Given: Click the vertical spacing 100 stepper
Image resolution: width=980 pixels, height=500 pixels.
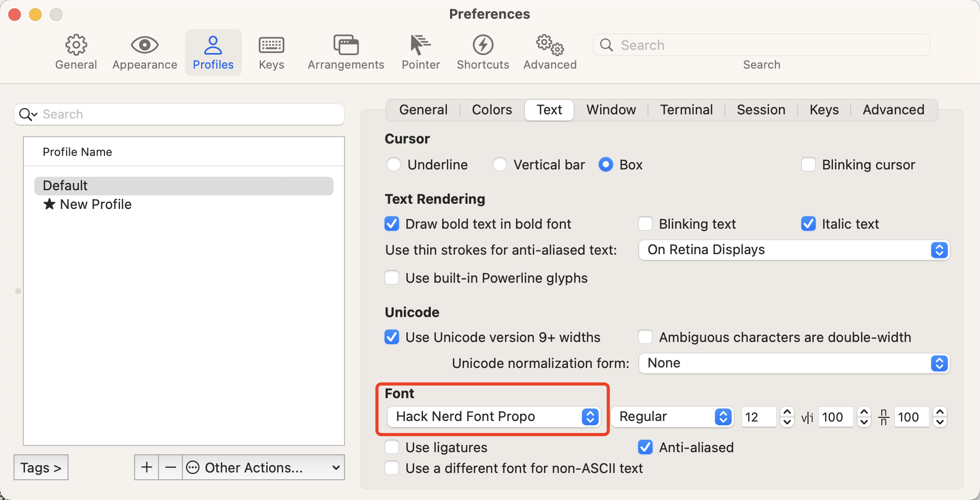Looking at the screenshot, I should 940,417.
